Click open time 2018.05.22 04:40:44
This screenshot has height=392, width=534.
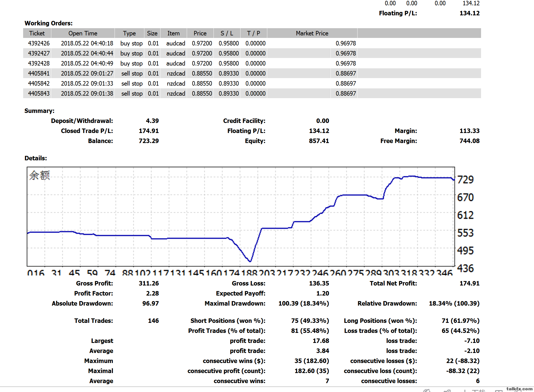click(87, 53)
